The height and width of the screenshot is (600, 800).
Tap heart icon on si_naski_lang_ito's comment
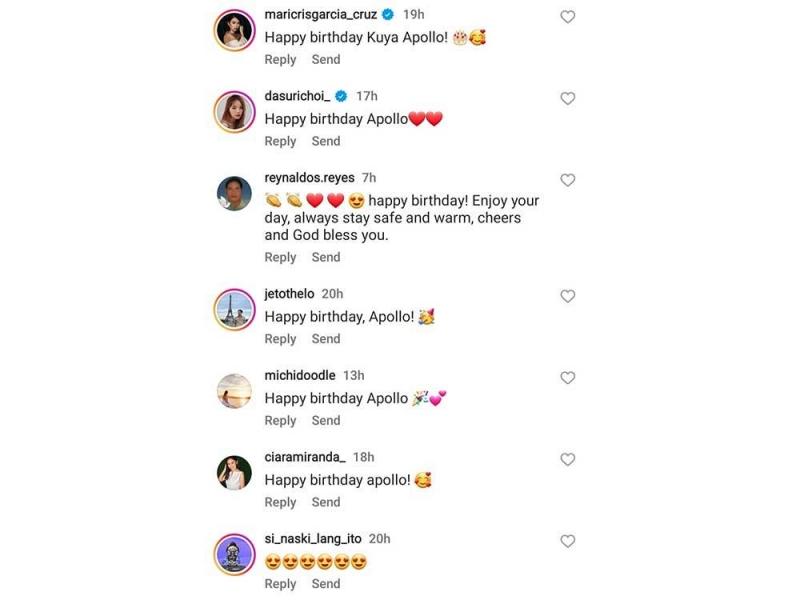click(x=567, y=541)
